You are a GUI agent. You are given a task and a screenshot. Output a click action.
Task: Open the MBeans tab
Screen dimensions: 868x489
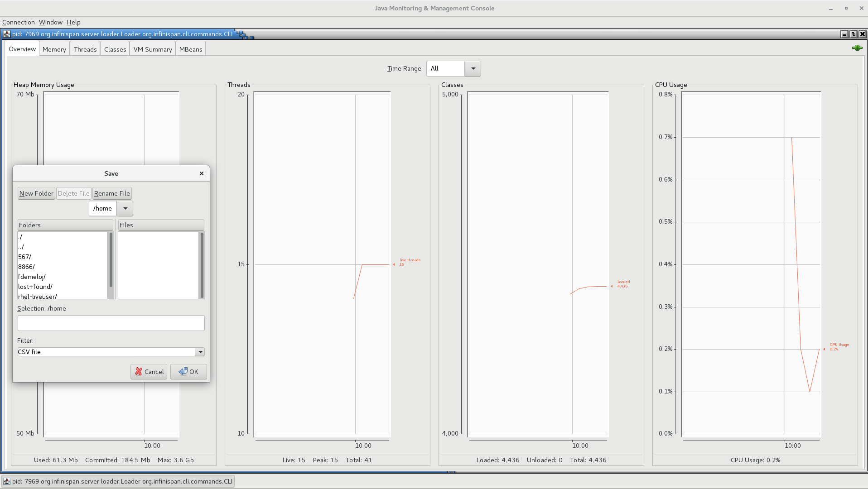(x=190, y=49)
